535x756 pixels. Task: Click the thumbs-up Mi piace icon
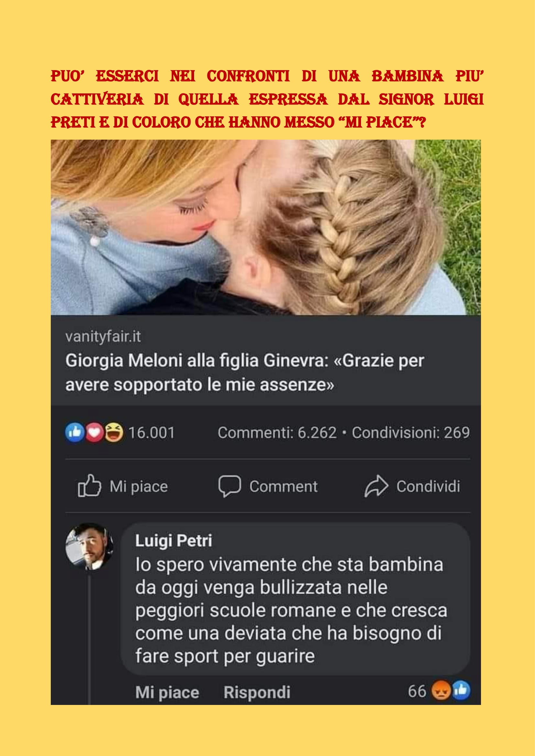point(89,486)
